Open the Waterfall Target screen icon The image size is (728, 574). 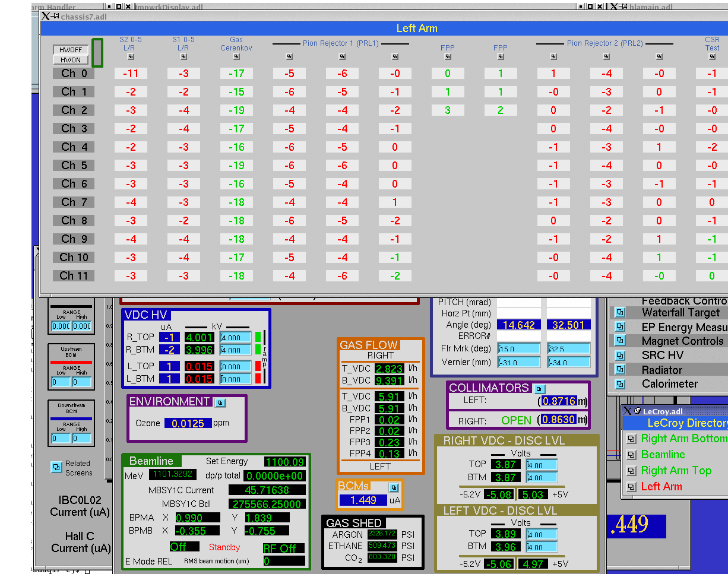tap(620, 313)
